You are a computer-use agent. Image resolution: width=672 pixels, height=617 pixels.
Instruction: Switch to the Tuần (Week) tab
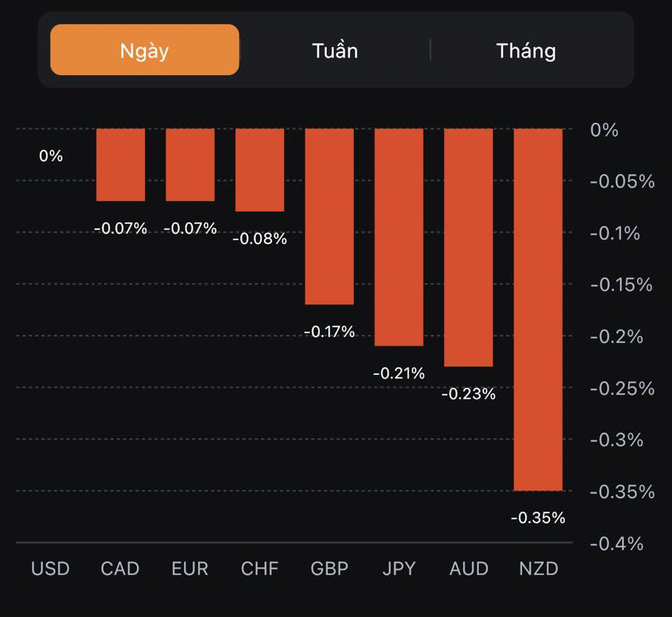tap(335, 50)
